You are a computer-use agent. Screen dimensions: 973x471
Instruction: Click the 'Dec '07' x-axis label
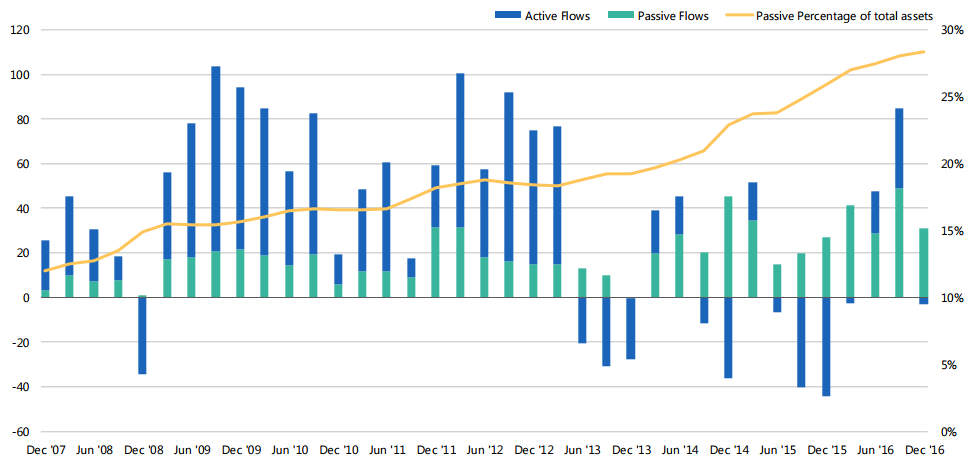(45, 451)
